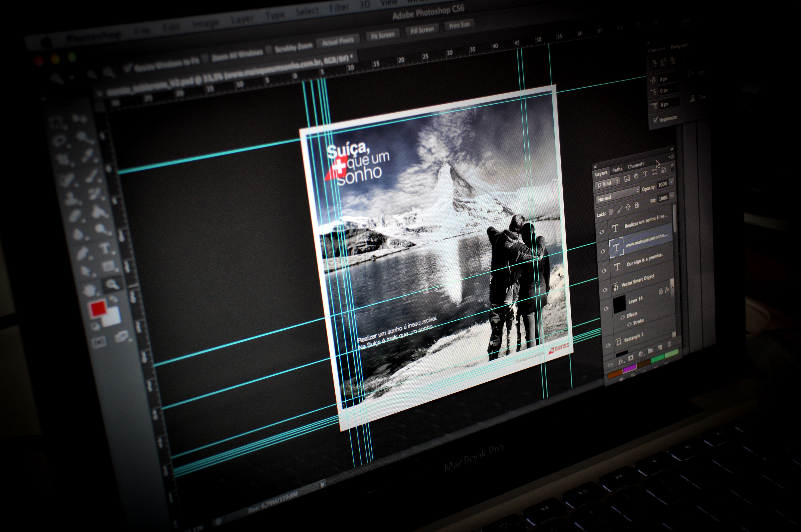Hide Layer 14 with eye icon
Screen dimensions: 801x532
[x=606, y=308]
